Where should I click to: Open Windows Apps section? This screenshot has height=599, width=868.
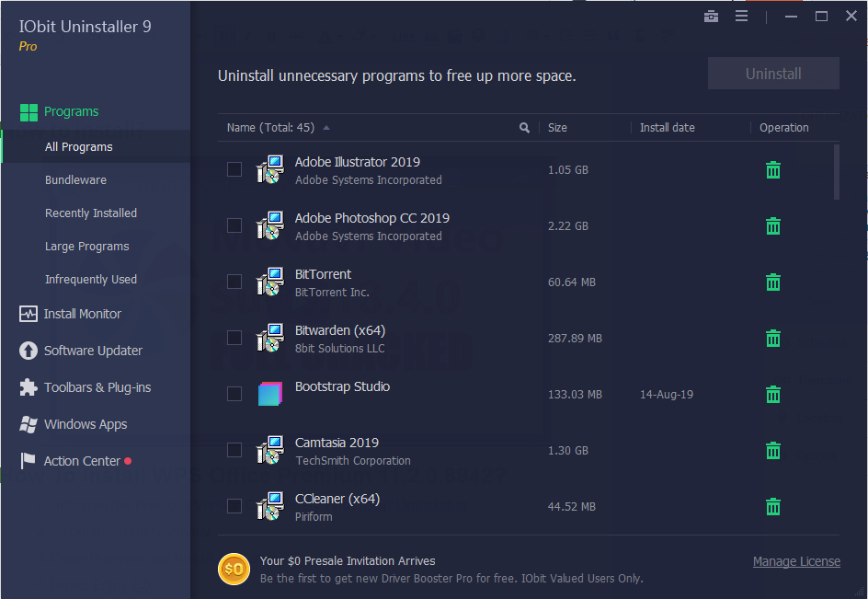tap(73, 424)
